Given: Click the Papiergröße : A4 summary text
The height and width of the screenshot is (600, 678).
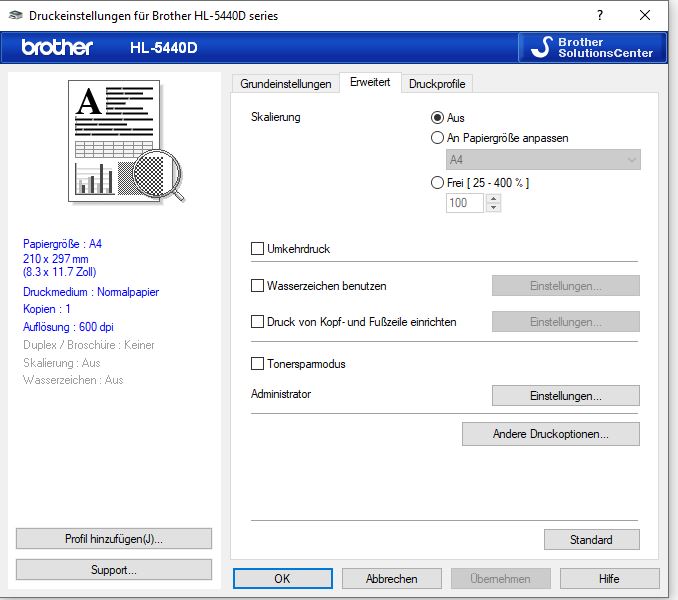Looking at the screenshot, I should click(x=62, y=244).
